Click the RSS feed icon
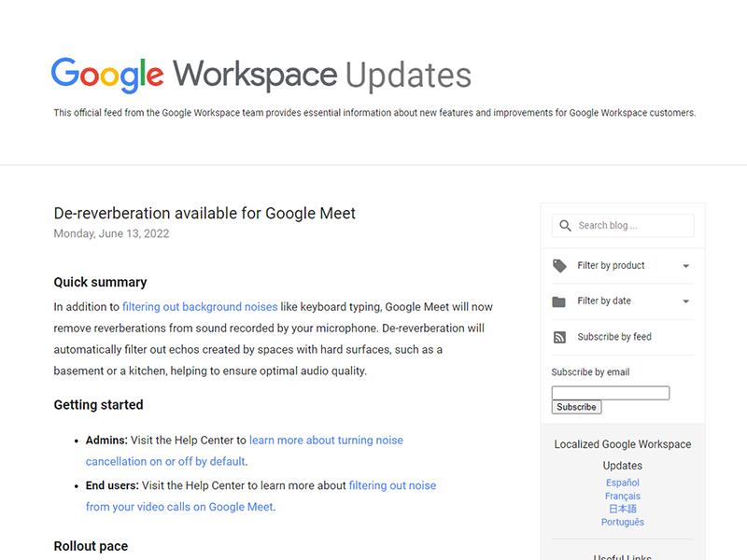This screenshot has width=747, height=560. (x=559, y=337)
